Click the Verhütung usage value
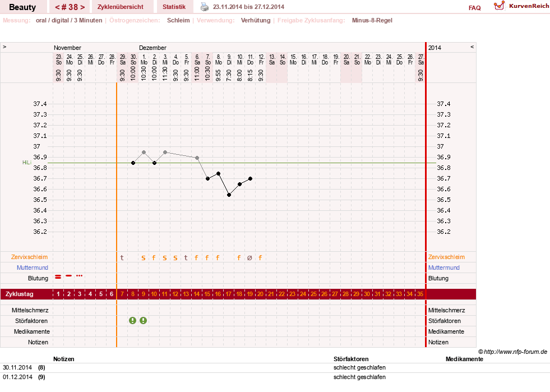Viewport: 550px width, 392px height. [x=256, y=20]
